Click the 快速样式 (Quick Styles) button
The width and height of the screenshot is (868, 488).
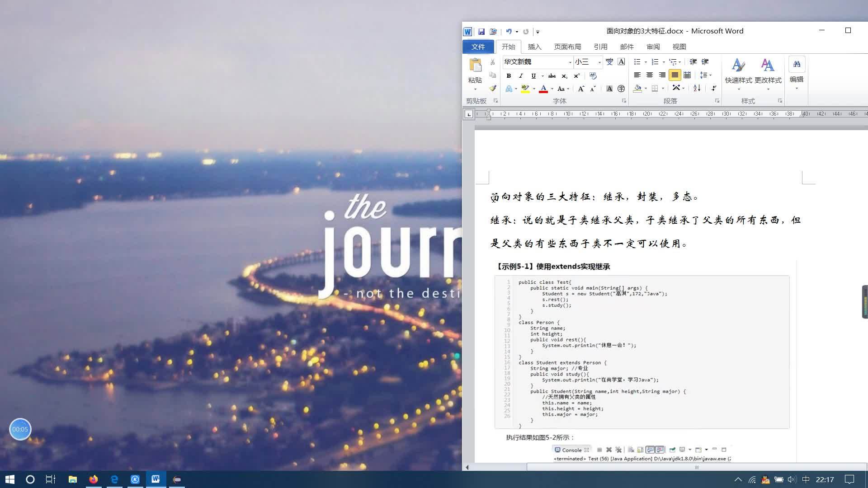(738, 74)
